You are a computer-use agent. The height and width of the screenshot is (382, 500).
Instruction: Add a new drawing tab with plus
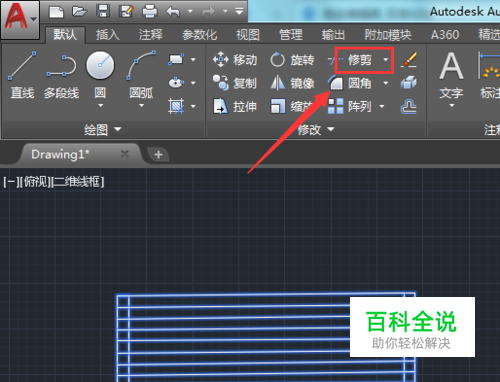click(x=158, y=155)
